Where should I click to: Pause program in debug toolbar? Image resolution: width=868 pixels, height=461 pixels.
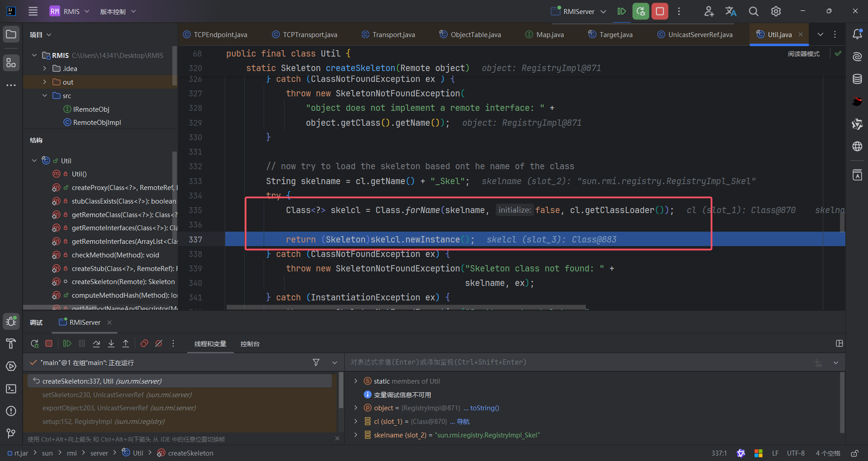pos(82,344)
